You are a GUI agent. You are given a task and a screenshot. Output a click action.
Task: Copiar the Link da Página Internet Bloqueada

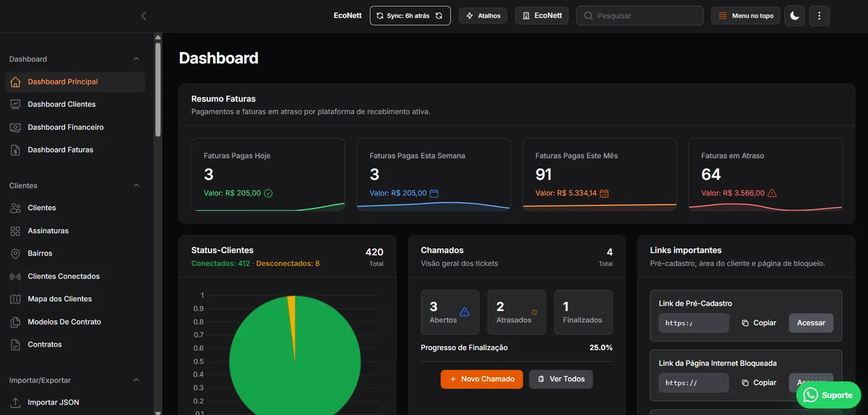(759, 383)
